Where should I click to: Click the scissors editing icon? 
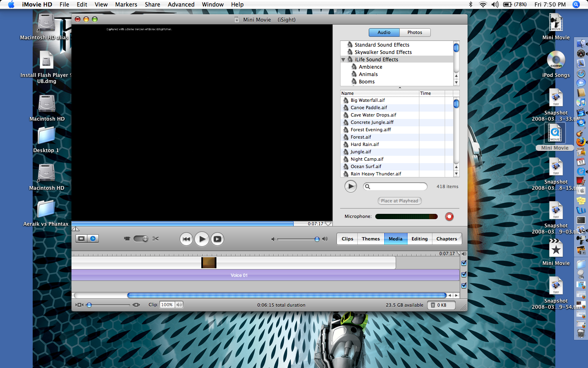point(155,238)
